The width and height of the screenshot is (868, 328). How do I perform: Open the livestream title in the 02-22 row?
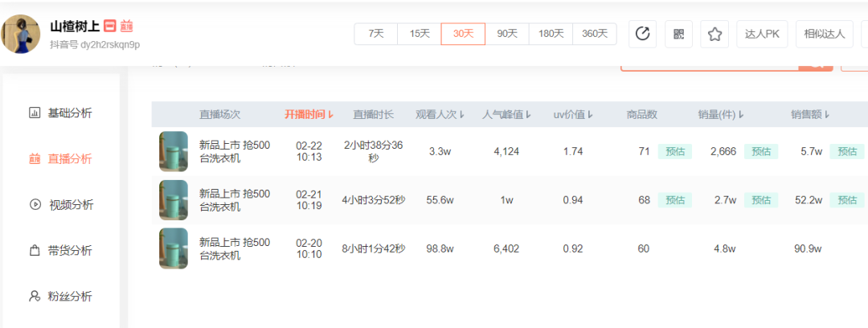pos(235,152)
